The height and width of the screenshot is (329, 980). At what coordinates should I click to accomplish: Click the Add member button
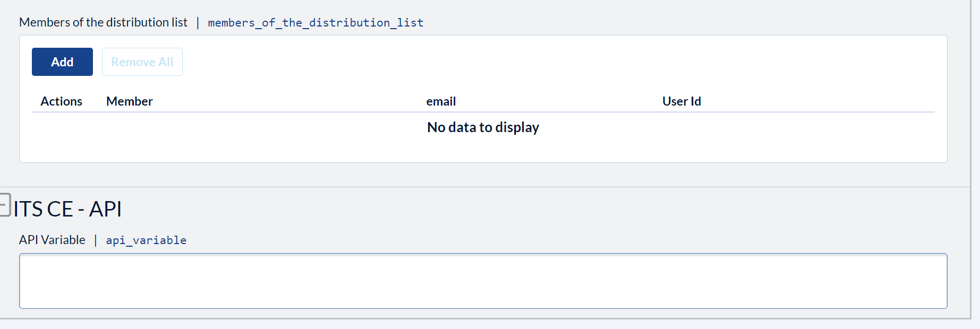pos(62,62)
